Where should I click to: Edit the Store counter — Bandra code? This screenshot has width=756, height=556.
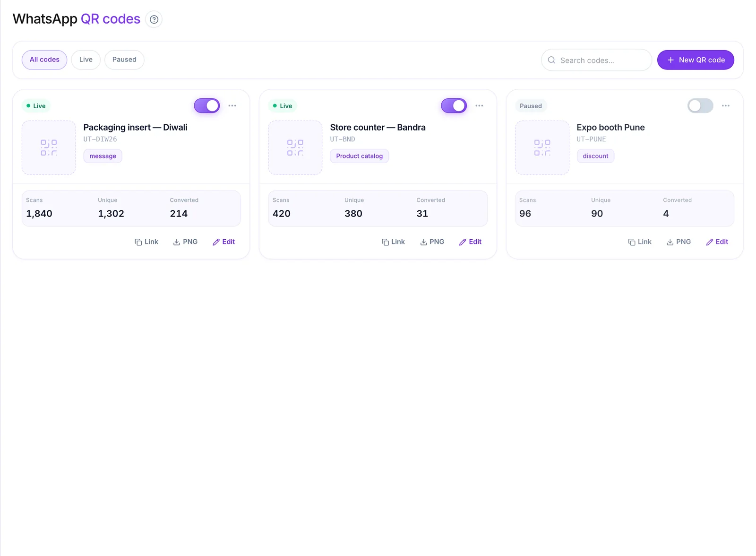point(471,242)
